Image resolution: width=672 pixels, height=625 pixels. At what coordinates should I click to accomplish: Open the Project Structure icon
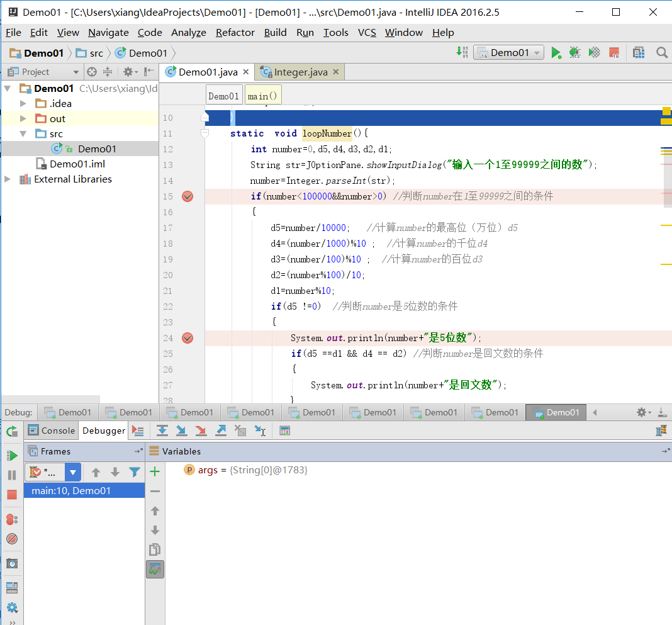click(x=639, y=53)
